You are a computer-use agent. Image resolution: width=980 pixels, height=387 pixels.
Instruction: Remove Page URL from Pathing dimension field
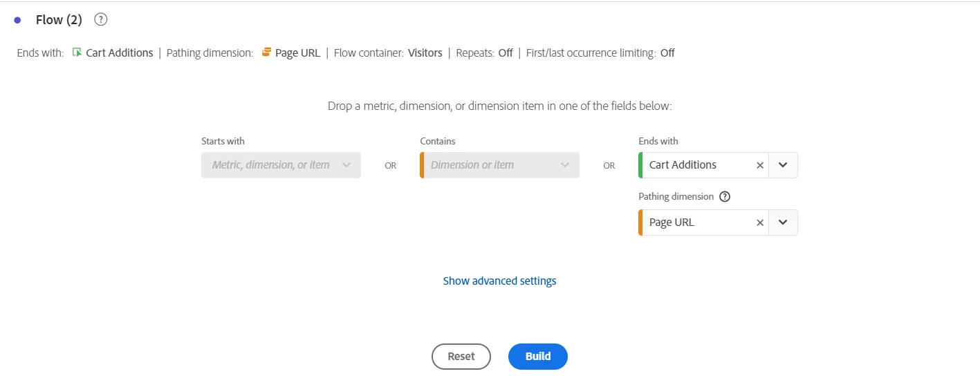(760, 223)
